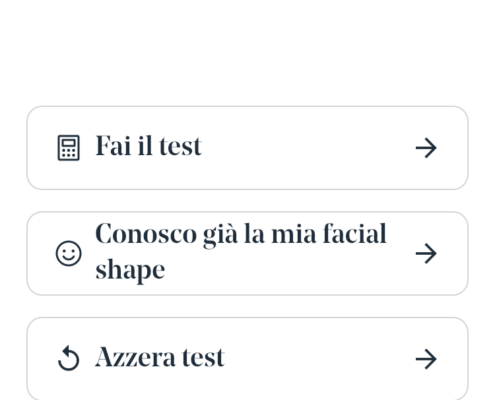Open the Conosco già la mia facial shape card
495x400 pixels.
247,253
